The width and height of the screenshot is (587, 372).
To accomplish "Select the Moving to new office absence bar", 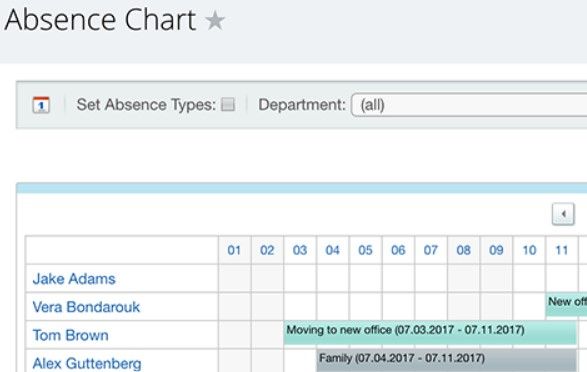I will point(430,333).
